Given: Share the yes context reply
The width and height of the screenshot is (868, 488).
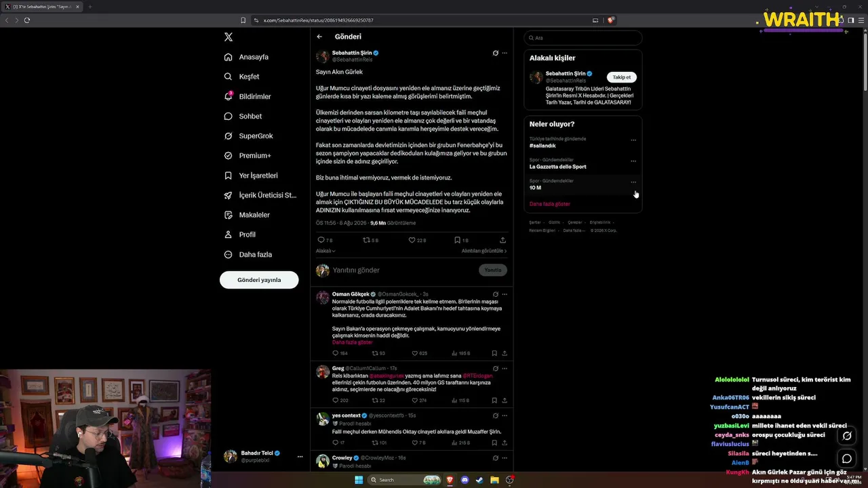Looking at the screenshot, I should coord(504,443).
